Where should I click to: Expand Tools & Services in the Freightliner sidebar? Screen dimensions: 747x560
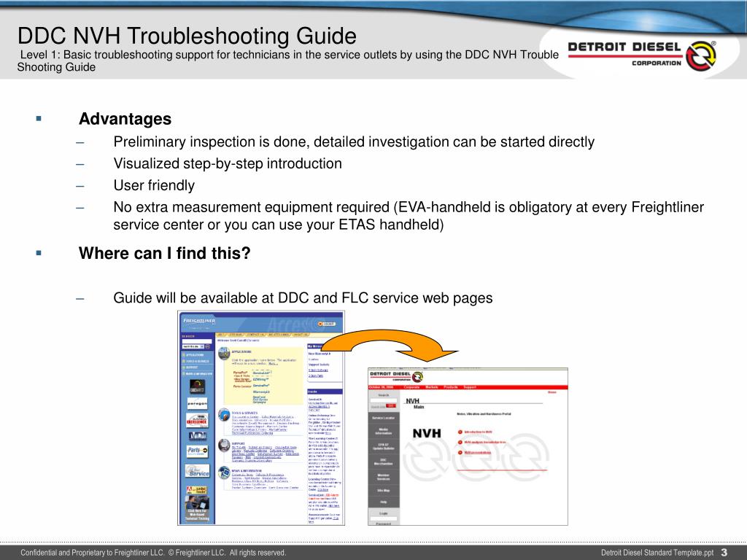point(196,361)
